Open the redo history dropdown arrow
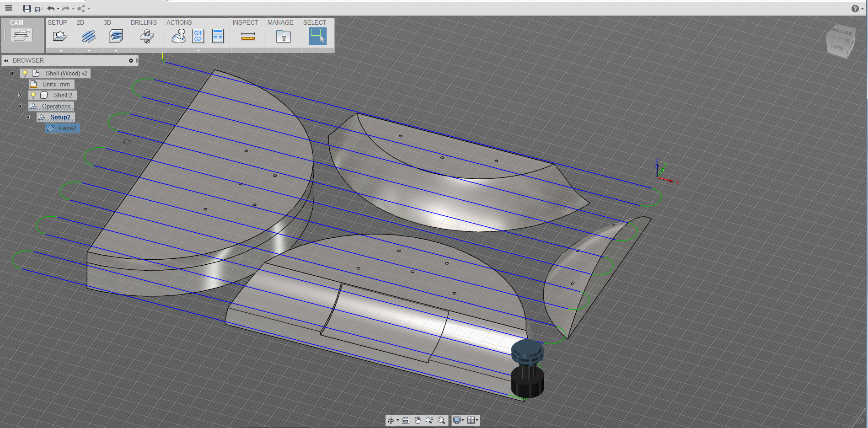 [73, 9]
